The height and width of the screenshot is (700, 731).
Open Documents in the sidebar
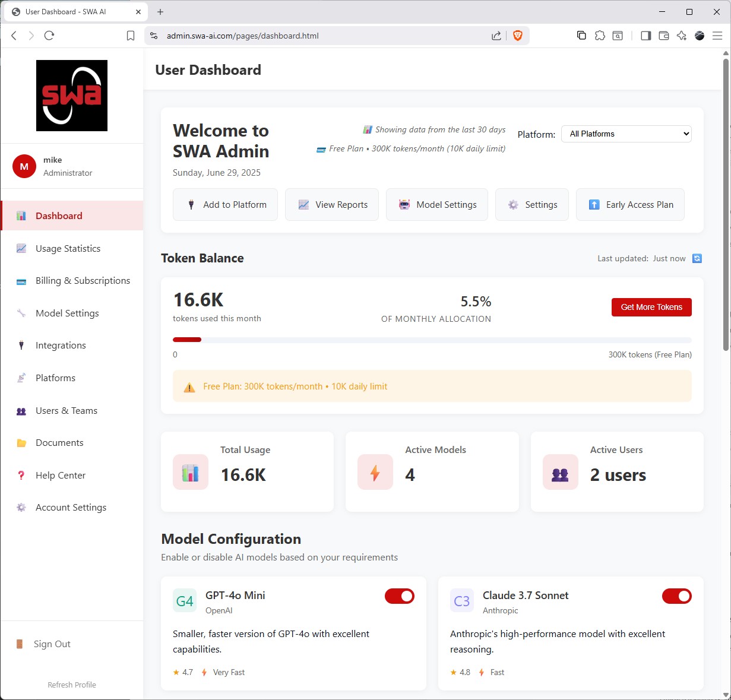tap(72, 443)
